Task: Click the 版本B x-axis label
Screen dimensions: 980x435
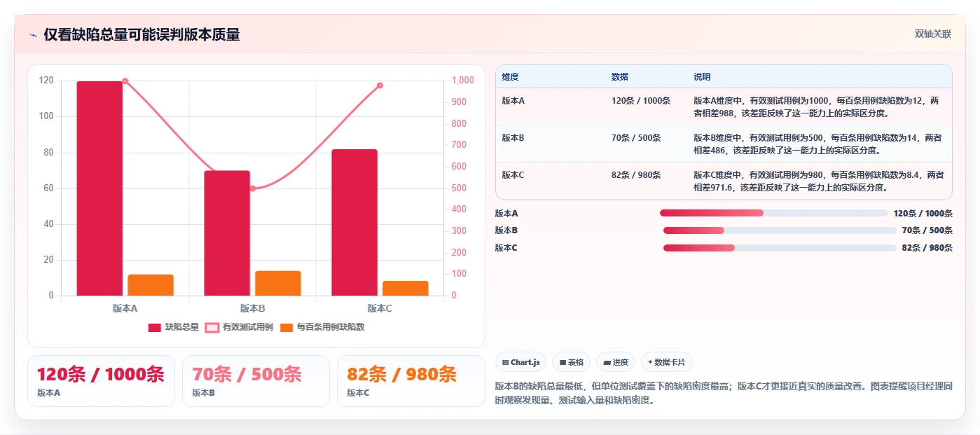Action: (x=253, y=308)
